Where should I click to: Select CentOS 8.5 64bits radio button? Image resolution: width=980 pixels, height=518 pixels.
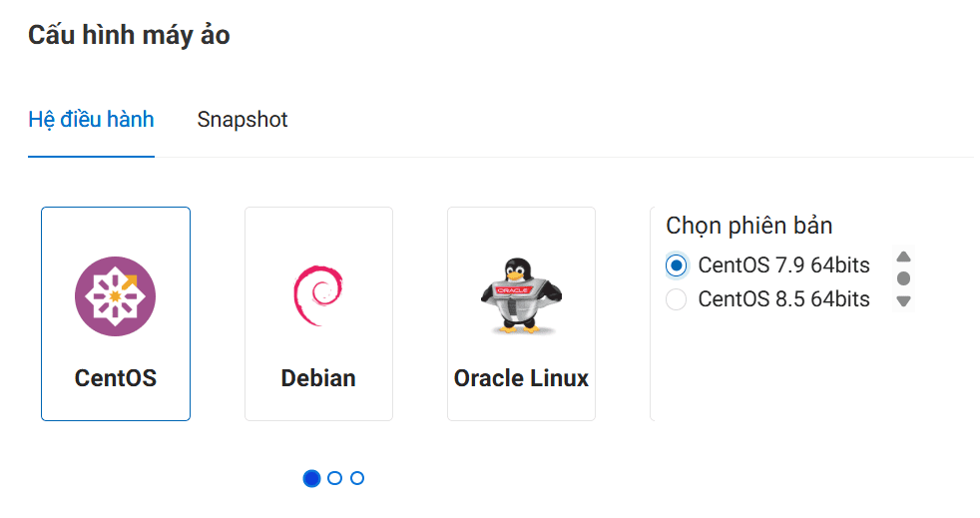pos(677,299)
